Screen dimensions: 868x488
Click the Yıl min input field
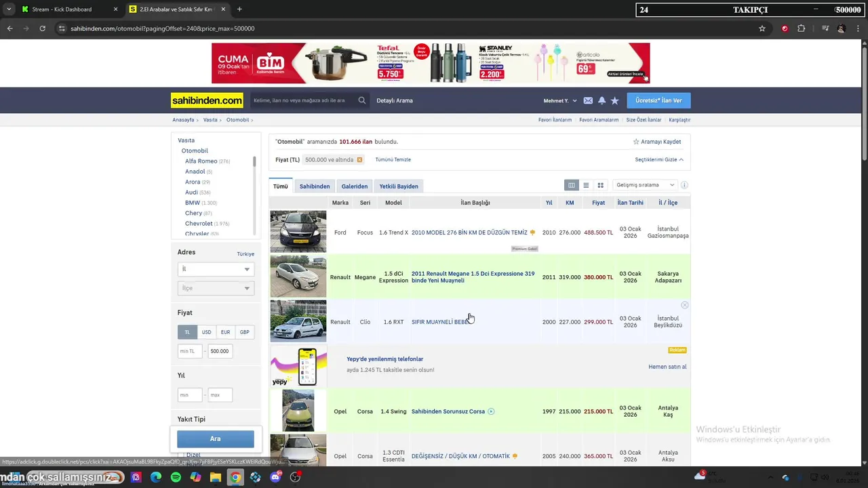coord(190,394)
